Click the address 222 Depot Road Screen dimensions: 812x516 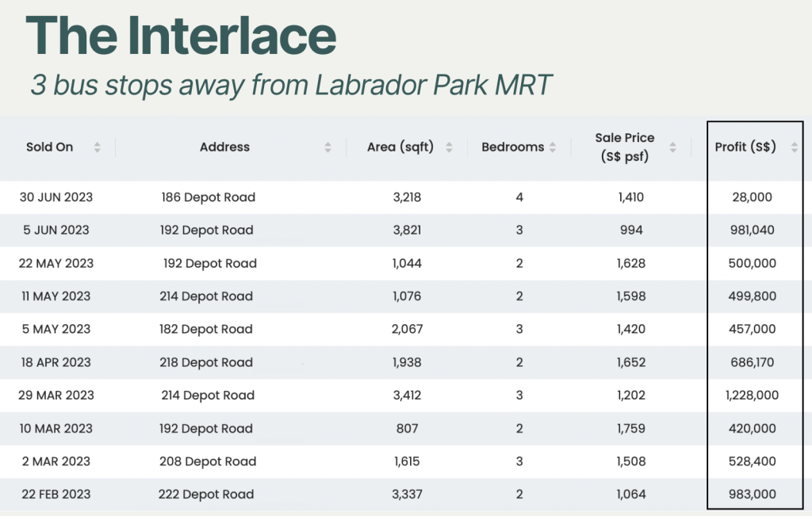[x=206, y=495]
